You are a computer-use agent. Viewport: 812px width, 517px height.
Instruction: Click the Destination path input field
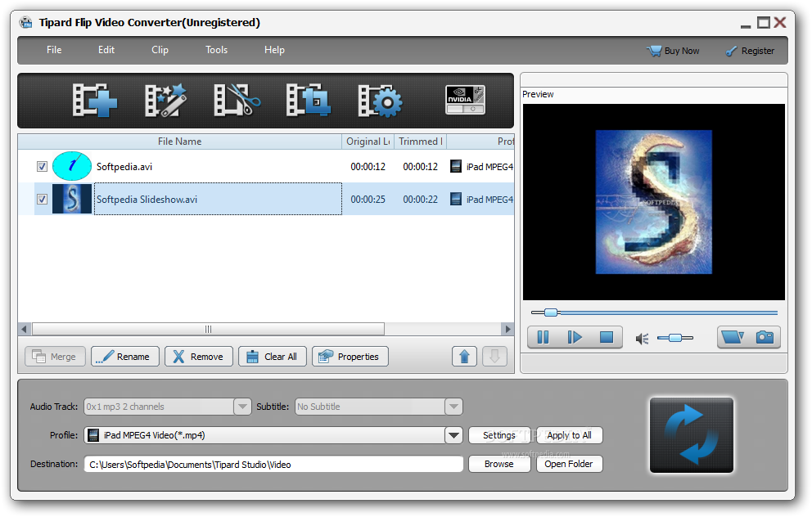click(x=273, y=464)
